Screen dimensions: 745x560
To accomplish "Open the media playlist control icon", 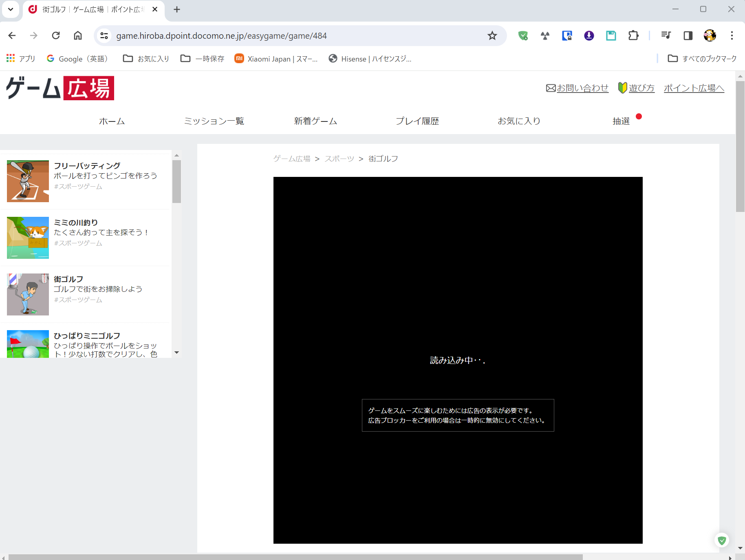I will tap(666, 35).
